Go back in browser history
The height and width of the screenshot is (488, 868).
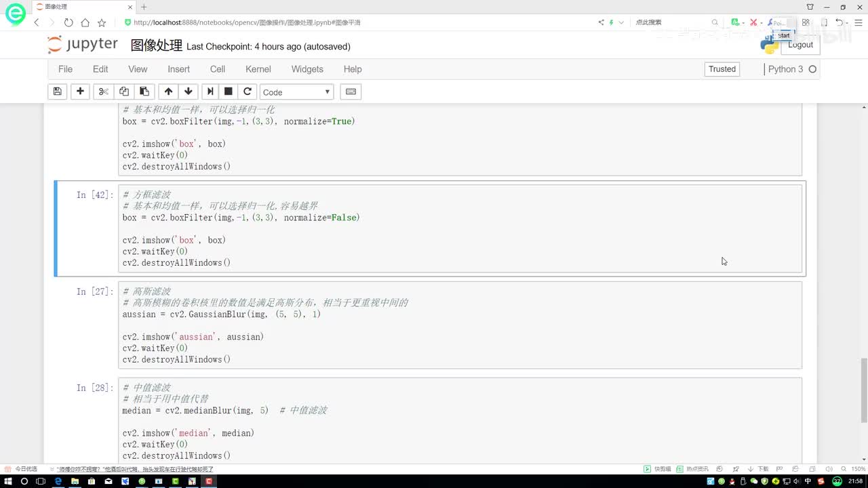pos(37,22)
